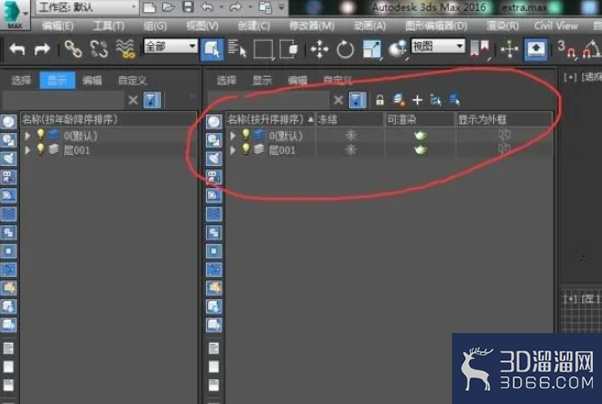Screen dimensions: 602x404
Task: Toggle 0(默认) layer bulb in right explorer
Action: tap(246, 135)
